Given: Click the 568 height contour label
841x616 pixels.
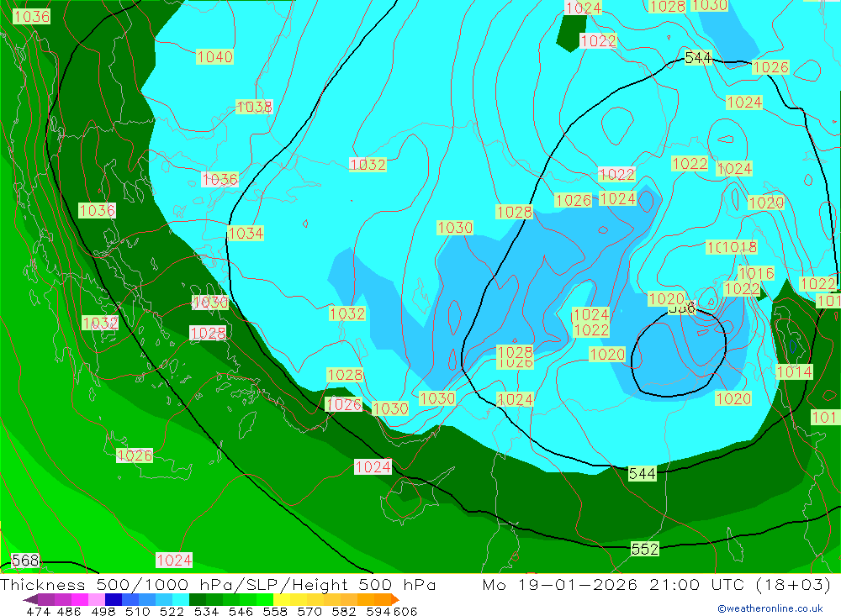Looking at the screenshot, I should [x=25, y=561].
